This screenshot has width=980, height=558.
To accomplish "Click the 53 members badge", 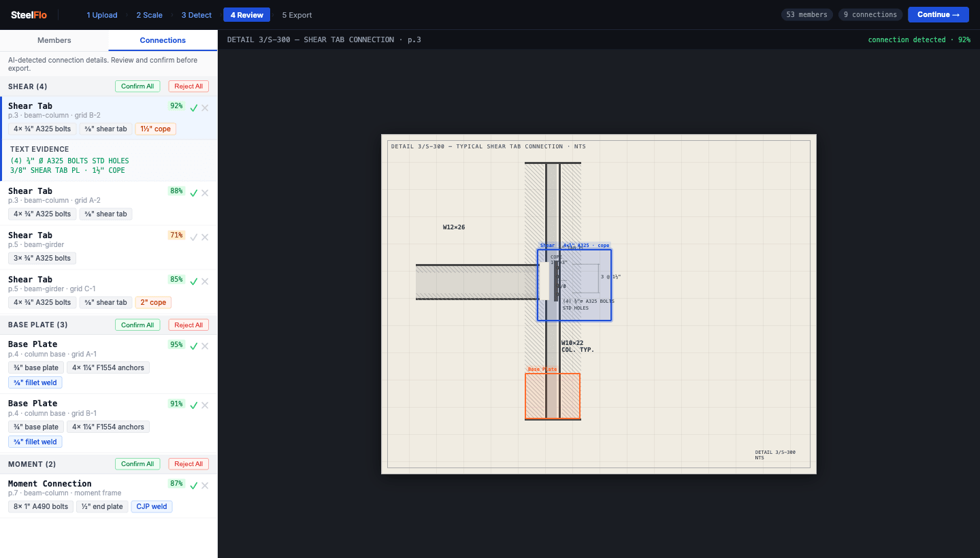I will click(807, 14).
